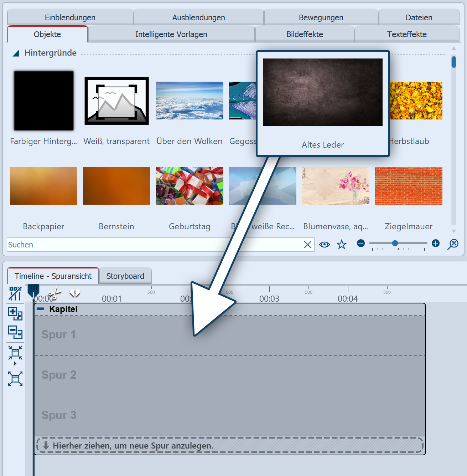Screen dimensions: 467x476
Task: Select the Bernstein background
Action: point(116,186)
